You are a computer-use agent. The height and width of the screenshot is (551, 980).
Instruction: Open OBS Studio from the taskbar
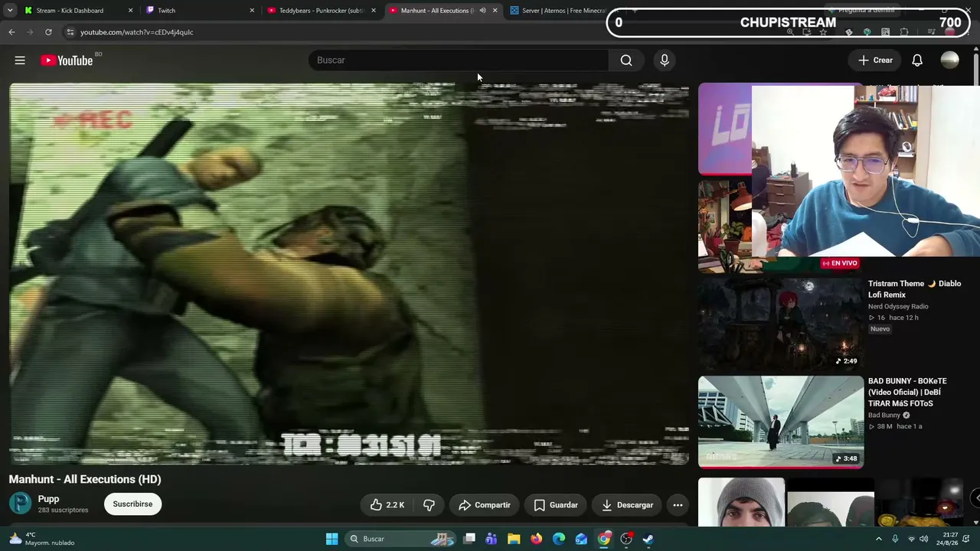(626, 539)
